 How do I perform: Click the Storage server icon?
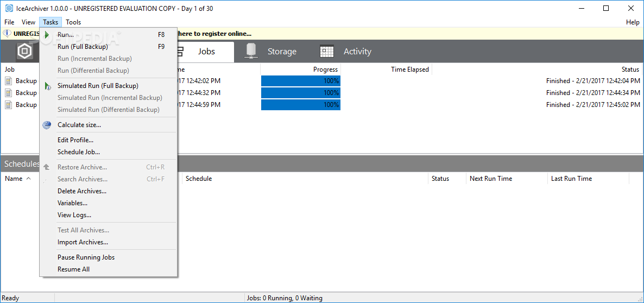click(250, 52)
